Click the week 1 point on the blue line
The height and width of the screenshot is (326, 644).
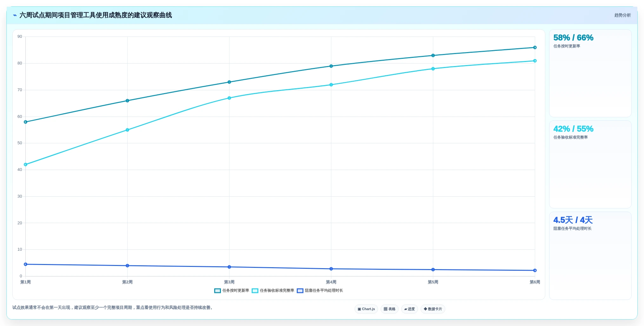(26, 264)
